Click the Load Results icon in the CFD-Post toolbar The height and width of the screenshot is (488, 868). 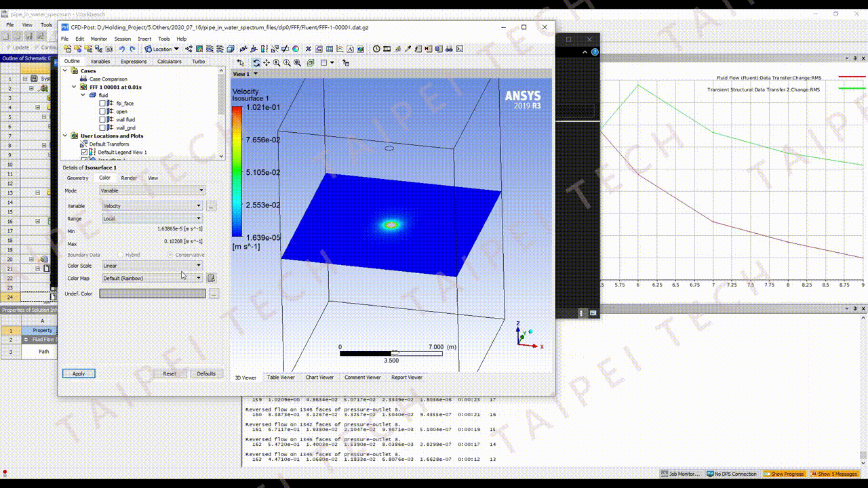point(68,49)
